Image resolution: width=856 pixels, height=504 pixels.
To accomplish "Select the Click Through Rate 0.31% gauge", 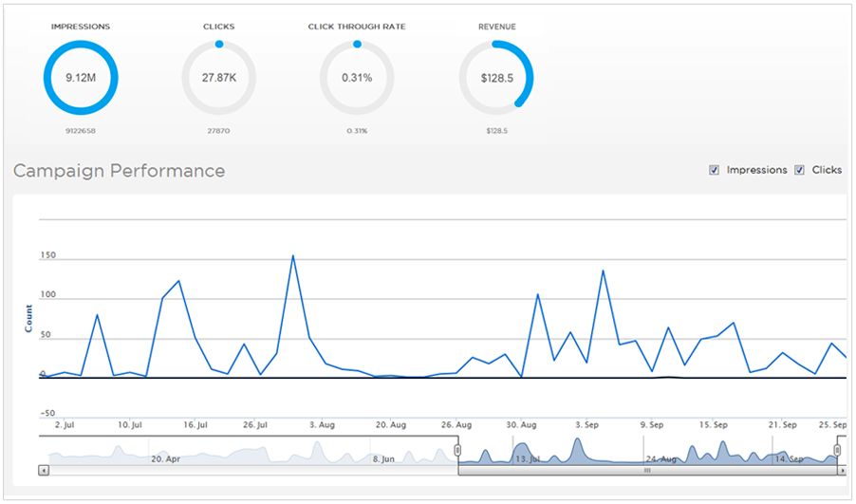I will click(x=357, y=78).
